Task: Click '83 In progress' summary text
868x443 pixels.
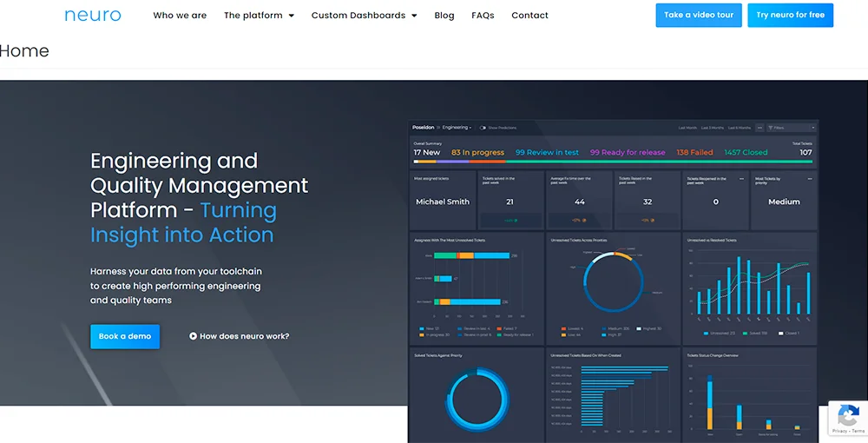Action: [x=477, y=152]
